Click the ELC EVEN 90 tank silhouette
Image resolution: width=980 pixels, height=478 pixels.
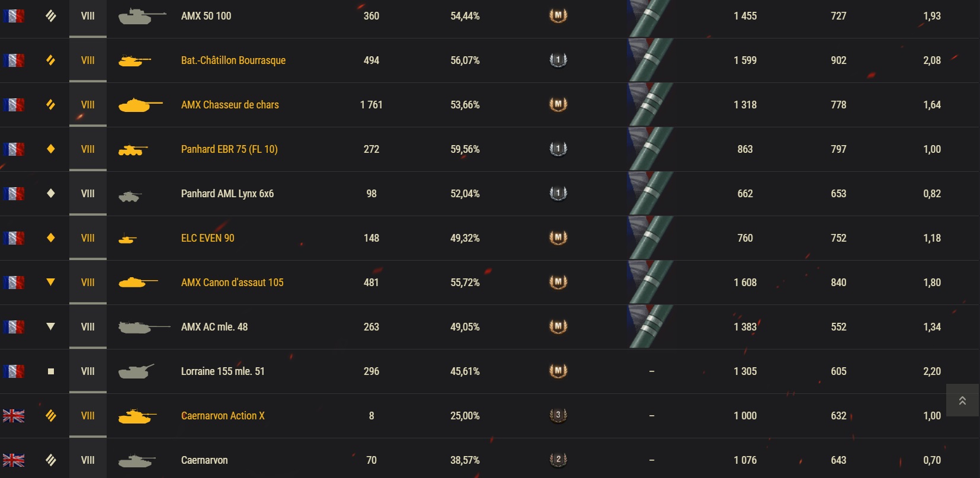tap(127, 239)
